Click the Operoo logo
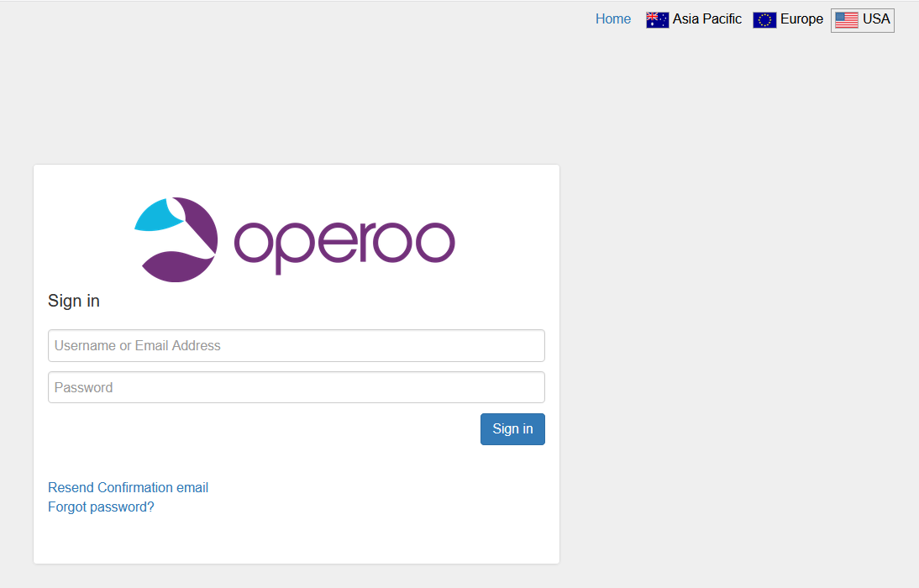The height and width of the screenshot is (588, 919). pos(295,239)
